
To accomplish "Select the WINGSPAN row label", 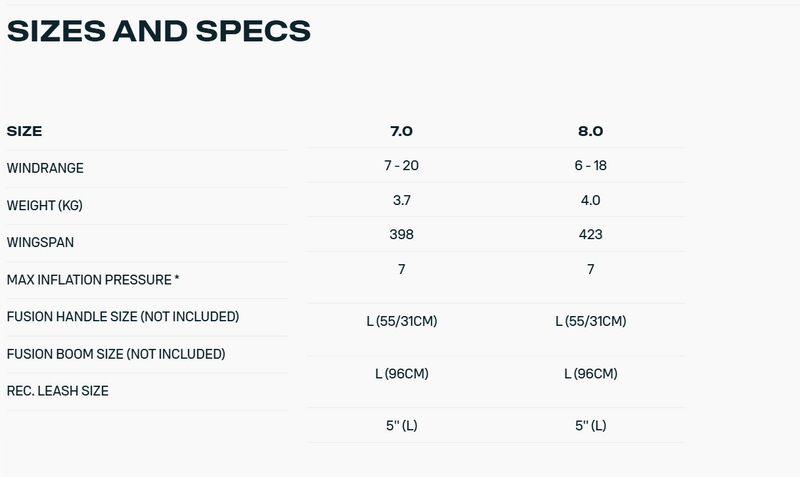I will pyautogui.click(x=40, y=242).
